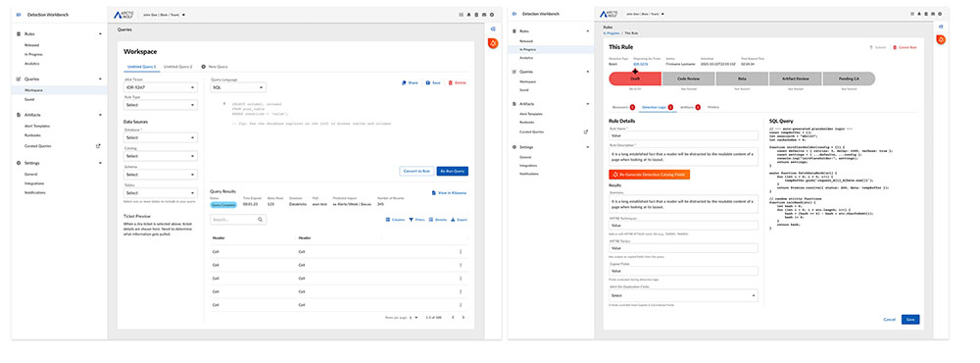Open the Detection Logic tab
The width and height of the screenshot is (980, 363).
[657, 107]
